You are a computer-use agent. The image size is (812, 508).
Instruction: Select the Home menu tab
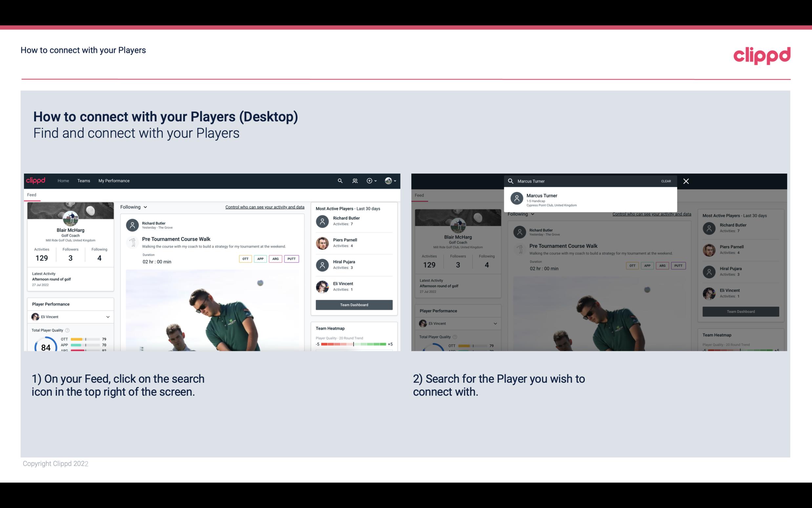coord(63,180)
